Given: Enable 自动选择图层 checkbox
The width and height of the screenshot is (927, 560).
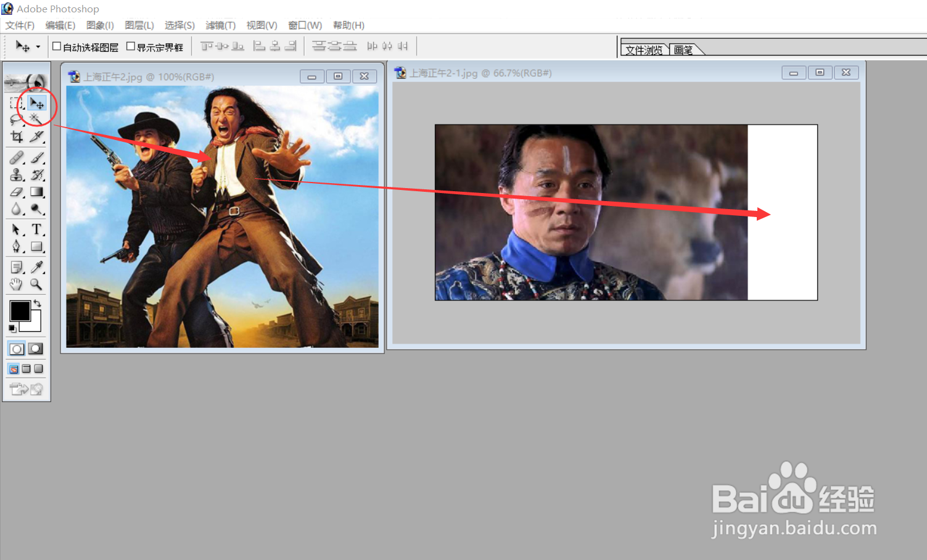Looking at the screenshot, I should click(57, 46).
